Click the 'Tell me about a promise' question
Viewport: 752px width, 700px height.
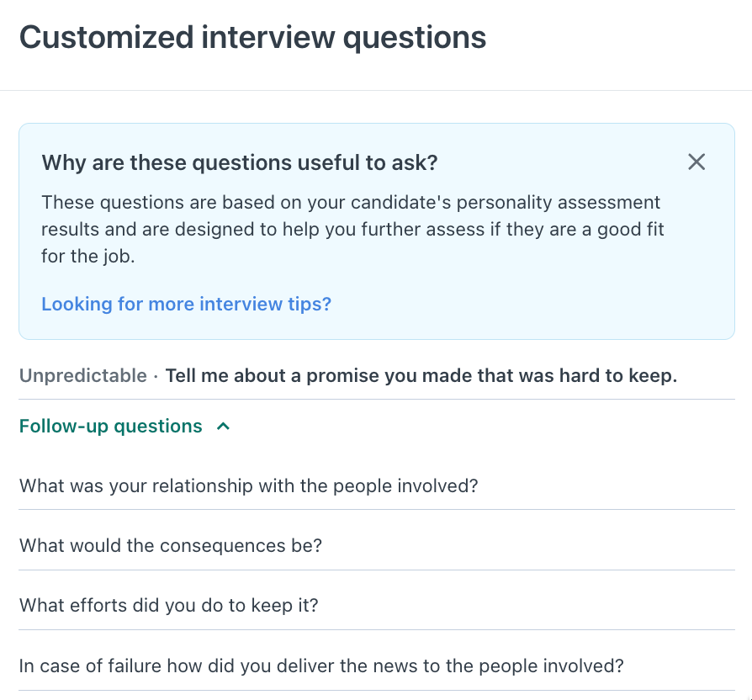[421, 375]
